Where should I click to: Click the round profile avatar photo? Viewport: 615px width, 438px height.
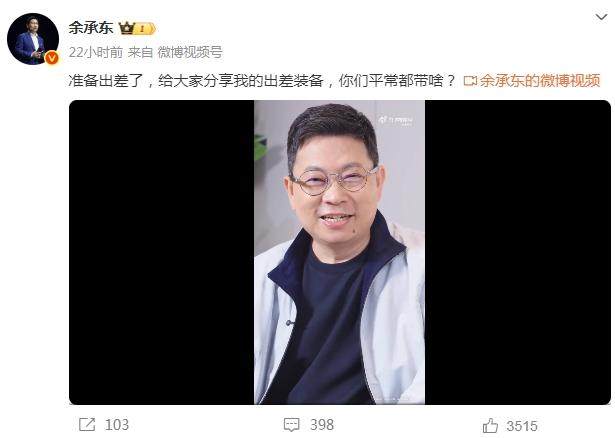click(33, 38)
